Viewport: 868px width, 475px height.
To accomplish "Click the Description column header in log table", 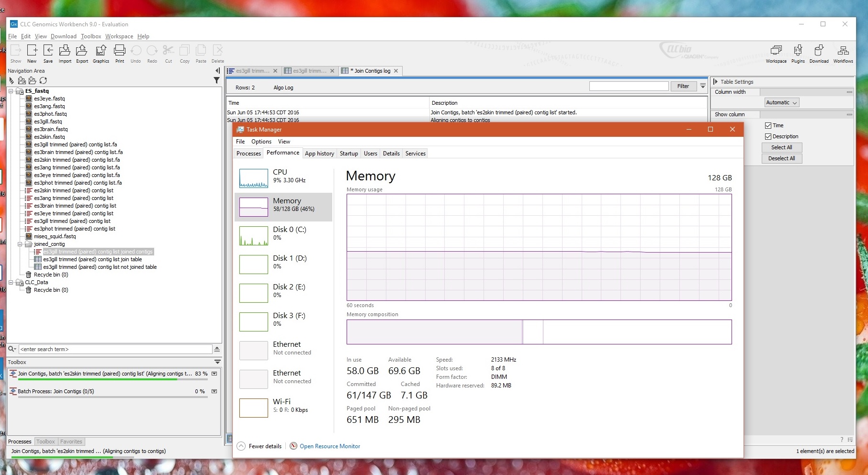I will coord(568,103).
